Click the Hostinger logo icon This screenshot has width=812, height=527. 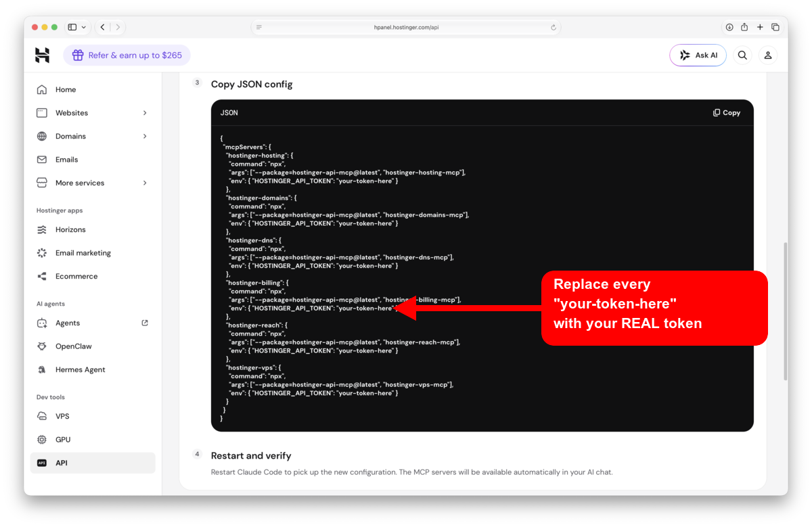coord(43,55)
